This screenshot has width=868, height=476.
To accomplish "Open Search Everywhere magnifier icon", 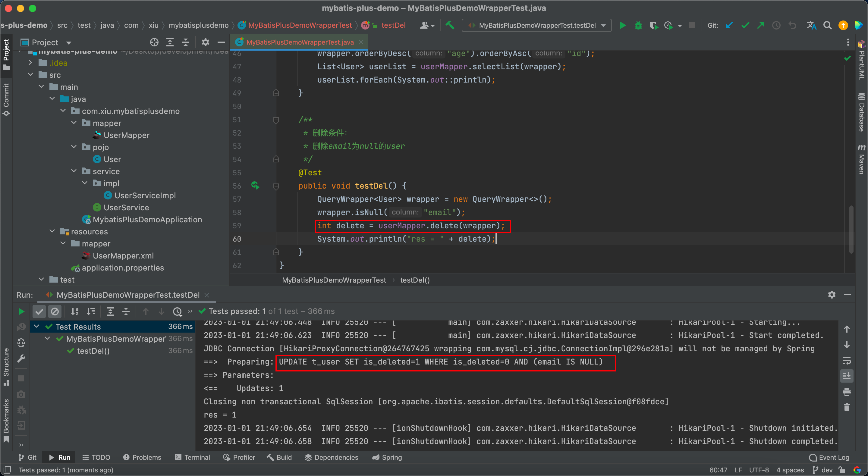I will click(827, 25).
